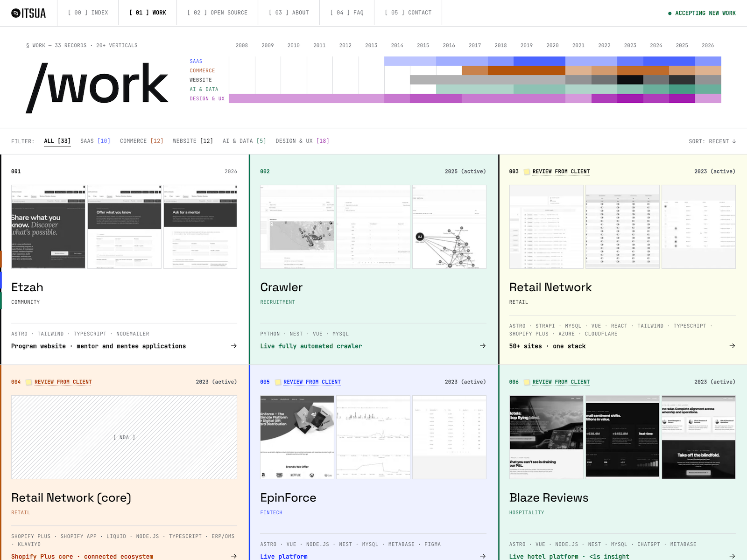Open Review From Client on card 006
This screenshot has width=747, height=560.
pos(561,382)
